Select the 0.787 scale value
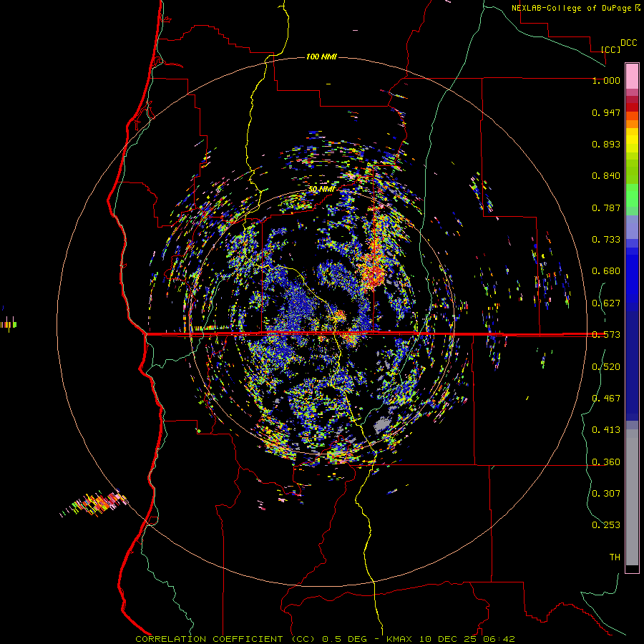This screenshot has height=644, width=644. coord(606,208)
